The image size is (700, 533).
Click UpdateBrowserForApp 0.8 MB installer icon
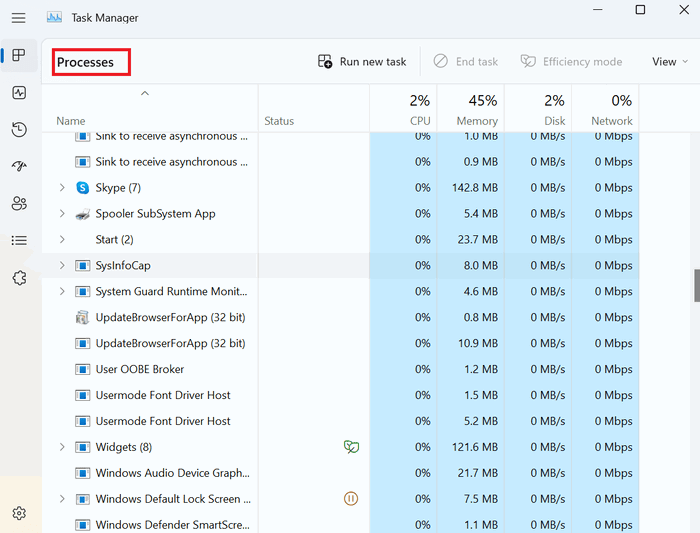[83, 317]
